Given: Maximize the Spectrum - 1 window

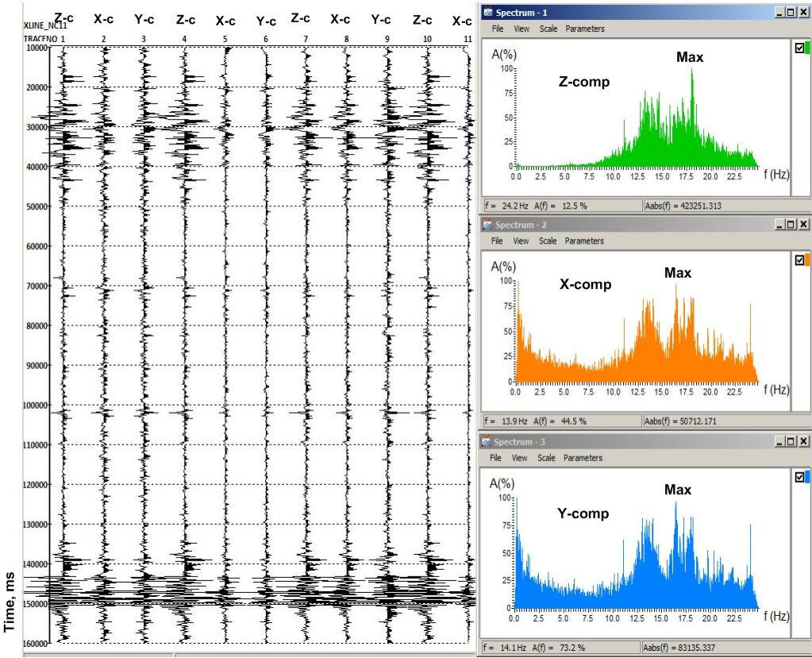Looking at the screenshot, I should coord(791,13).
